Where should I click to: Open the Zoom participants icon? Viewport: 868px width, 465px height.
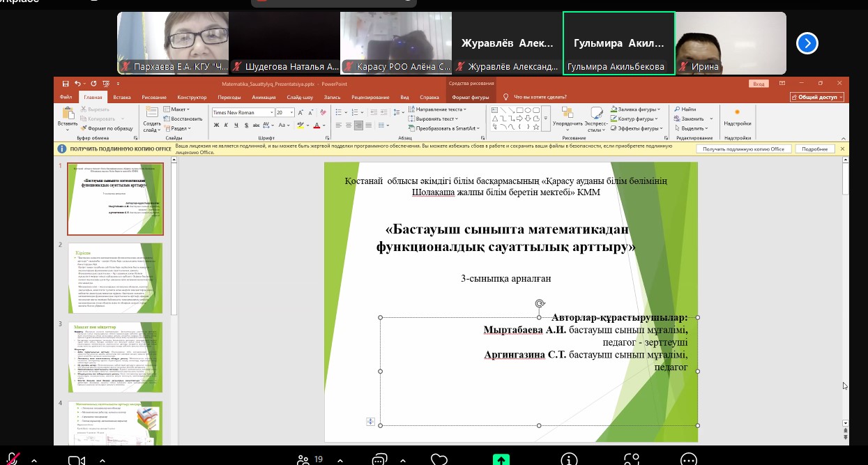pyautogui.click(x=304, y=459)
